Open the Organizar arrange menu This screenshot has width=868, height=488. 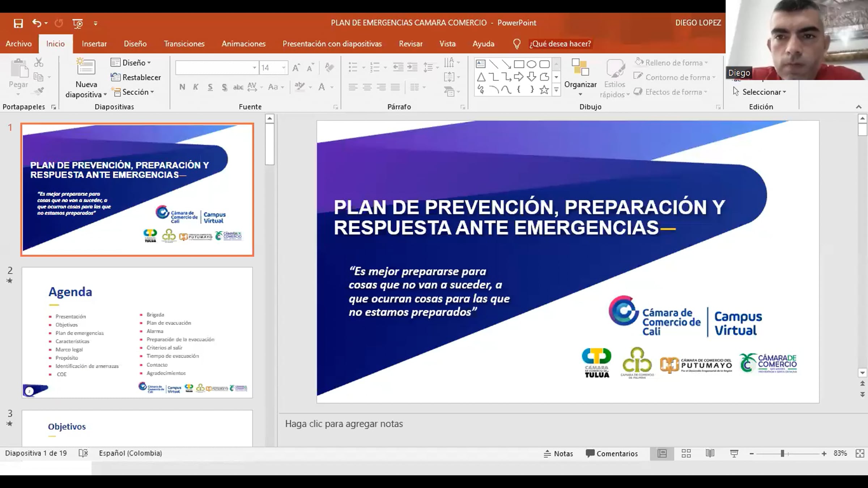click(x=580, y=78)
